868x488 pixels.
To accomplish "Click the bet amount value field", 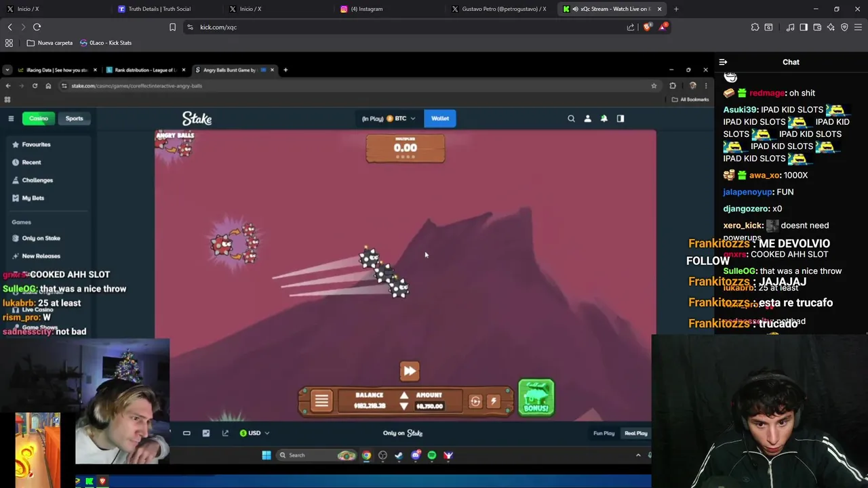I will tap(429, 406).
